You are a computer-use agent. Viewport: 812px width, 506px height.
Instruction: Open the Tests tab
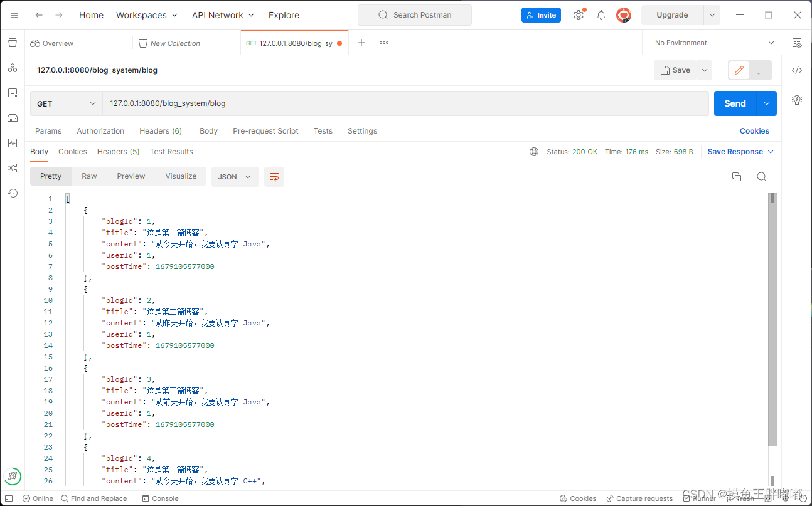click(323, 131)
